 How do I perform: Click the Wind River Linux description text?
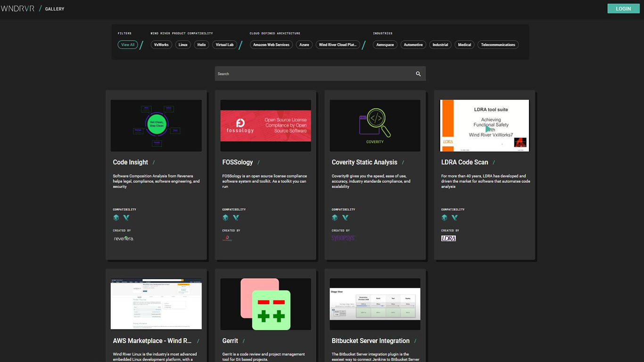point(155,357)
